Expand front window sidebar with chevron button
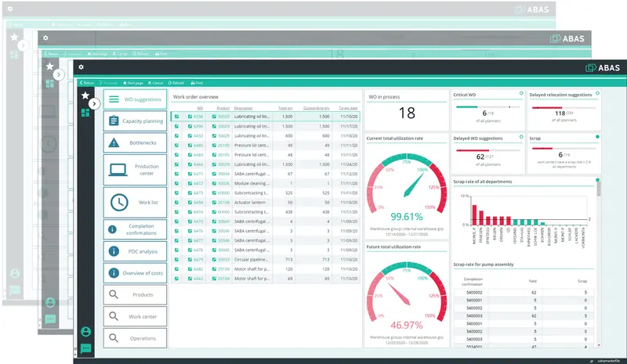The width and height of the screenshot is (627, 364). point(94,104)
